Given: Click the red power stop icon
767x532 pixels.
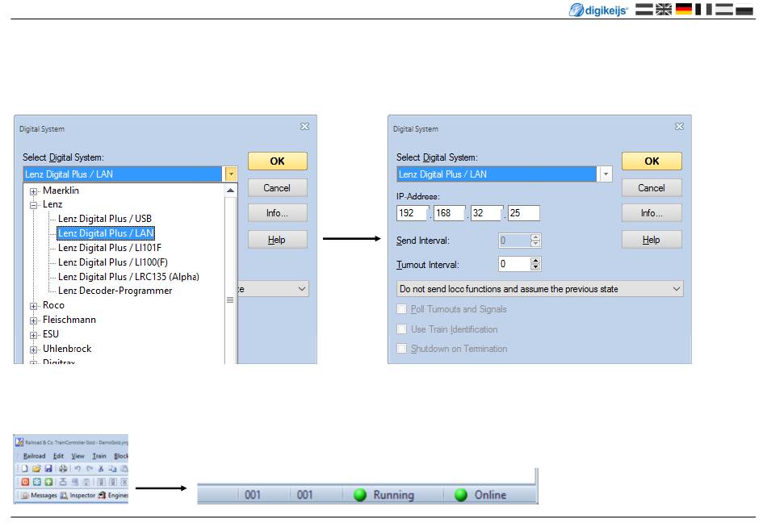Looking at the screenshot, I should pos(25,482).
